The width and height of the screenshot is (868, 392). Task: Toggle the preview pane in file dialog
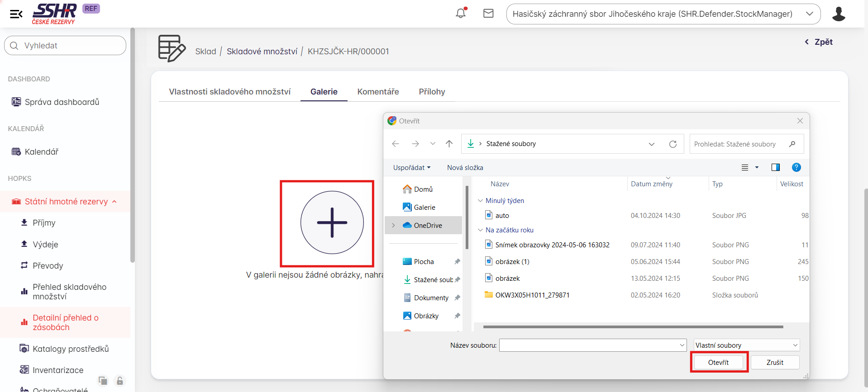coord(775,167)
